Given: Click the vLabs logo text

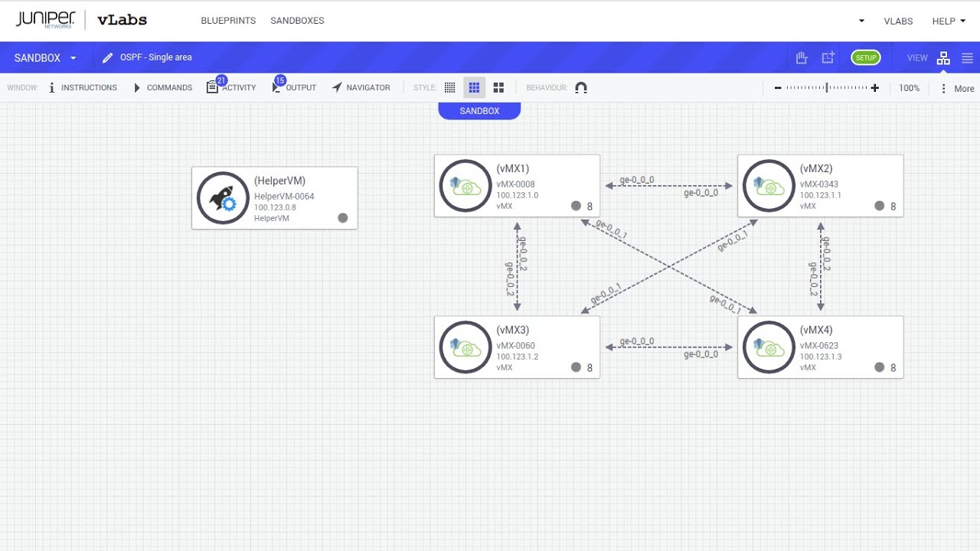Looking at the screenshot, I should coord(122,21).
